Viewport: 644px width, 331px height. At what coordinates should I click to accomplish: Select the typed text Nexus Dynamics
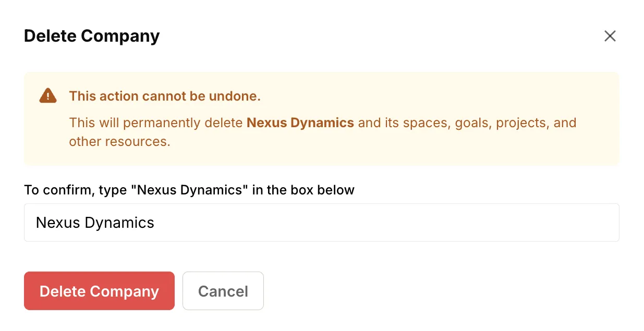pyautogui.click(x=94, y=223)
